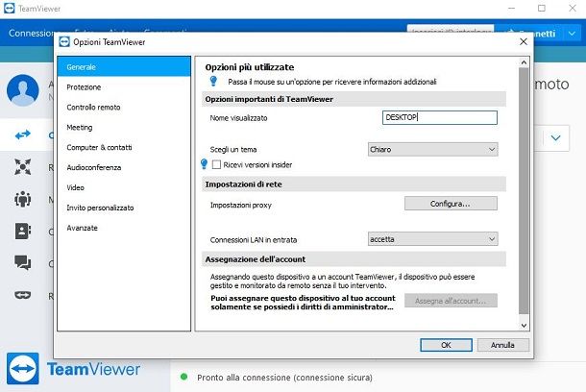This screenshot has height=392, width=586.
Task: Click Annulla to cancel options
Action: (502, 345)
